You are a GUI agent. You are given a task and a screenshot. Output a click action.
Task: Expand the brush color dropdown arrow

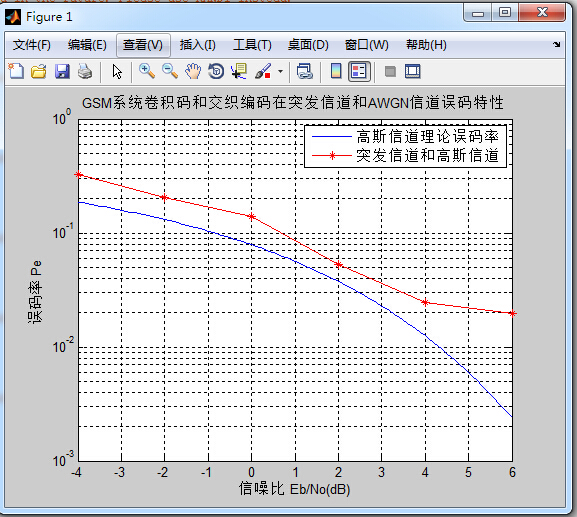280,71
